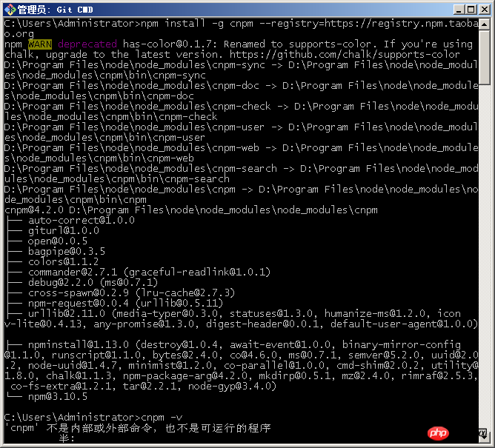Screen dimensions: 495x448
Task: Click 'cross-spawn@0.2.9' entry
Action: coord(79,292)
